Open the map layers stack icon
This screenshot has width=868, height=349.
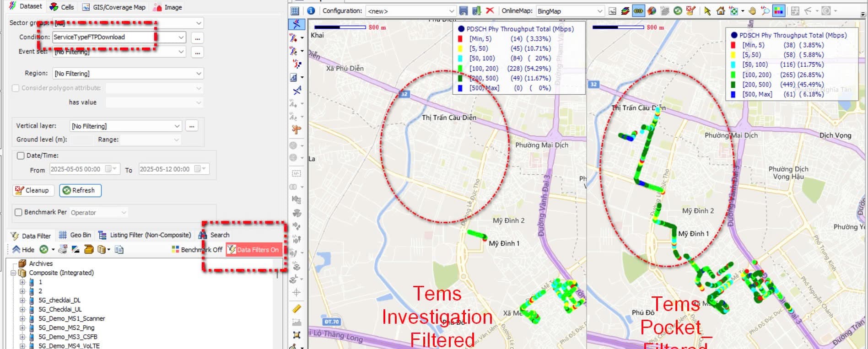click(x=625, y=11)
